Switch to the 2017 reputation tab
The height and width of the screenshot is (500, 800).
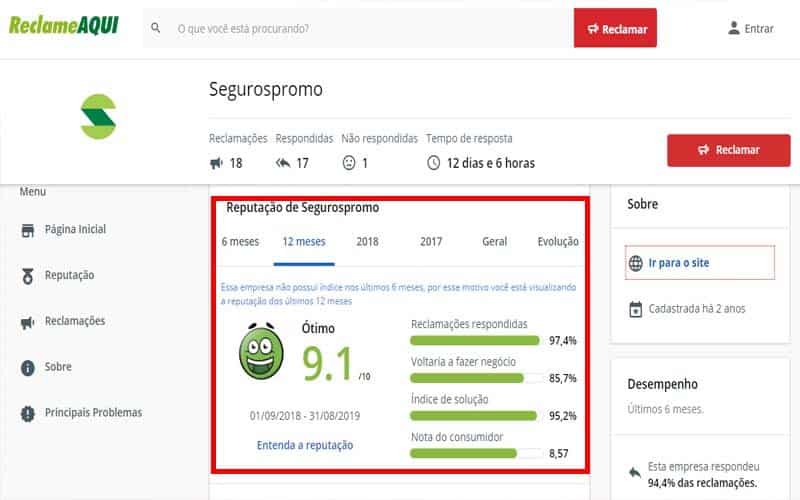point(431,242)
